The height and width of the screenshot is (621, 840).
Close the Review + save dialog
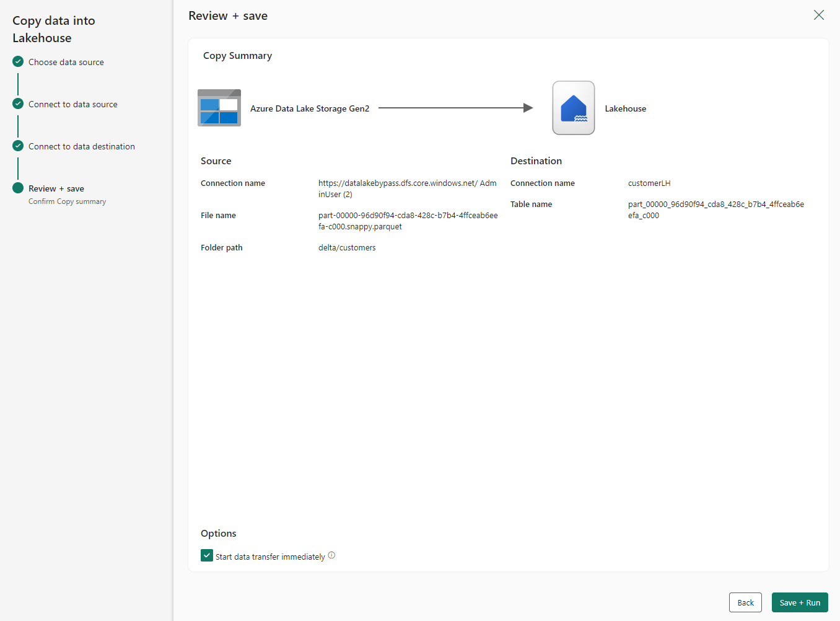click(x=818, y=15)
